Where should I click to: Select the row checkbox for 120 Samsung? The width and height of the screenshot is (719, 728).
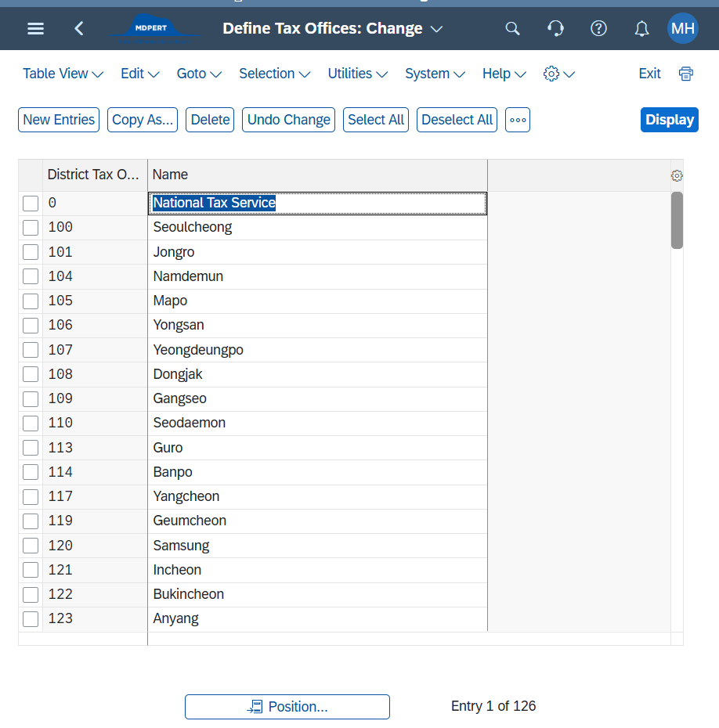tap(31, 546)
